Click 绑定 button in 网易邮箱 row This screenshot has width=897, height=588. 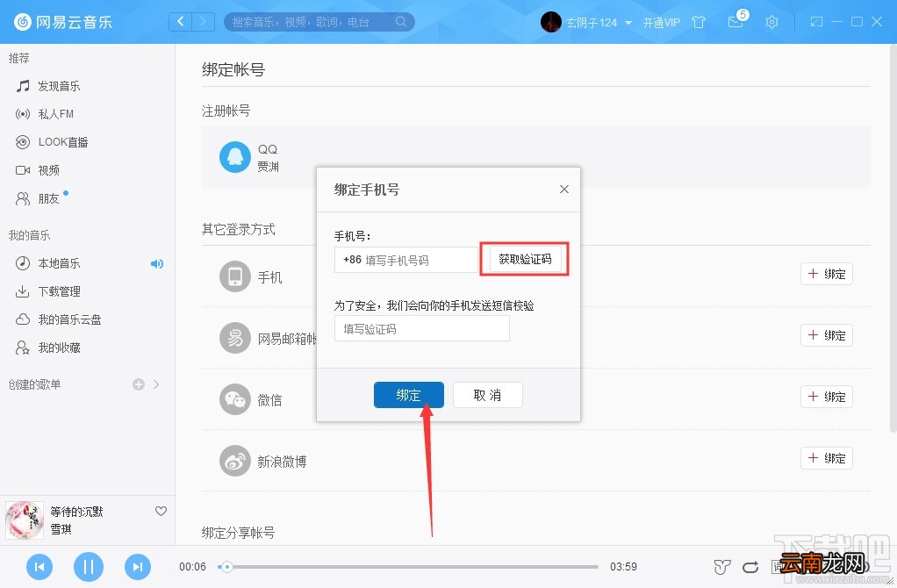pos(827,335)
